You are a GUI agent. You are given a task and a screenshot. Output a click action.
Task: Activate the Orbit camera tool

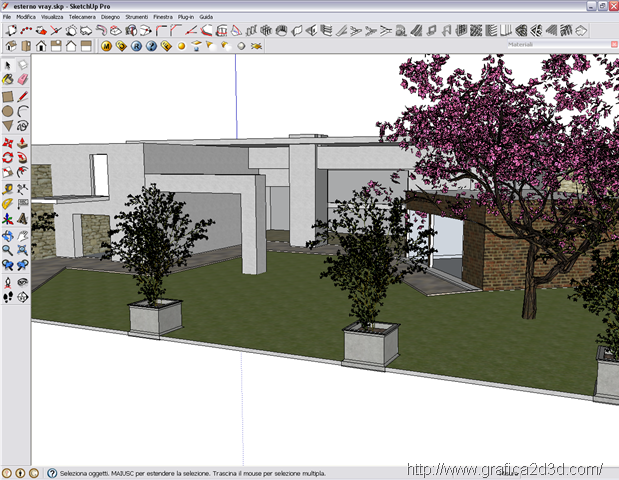pos(8,235)
